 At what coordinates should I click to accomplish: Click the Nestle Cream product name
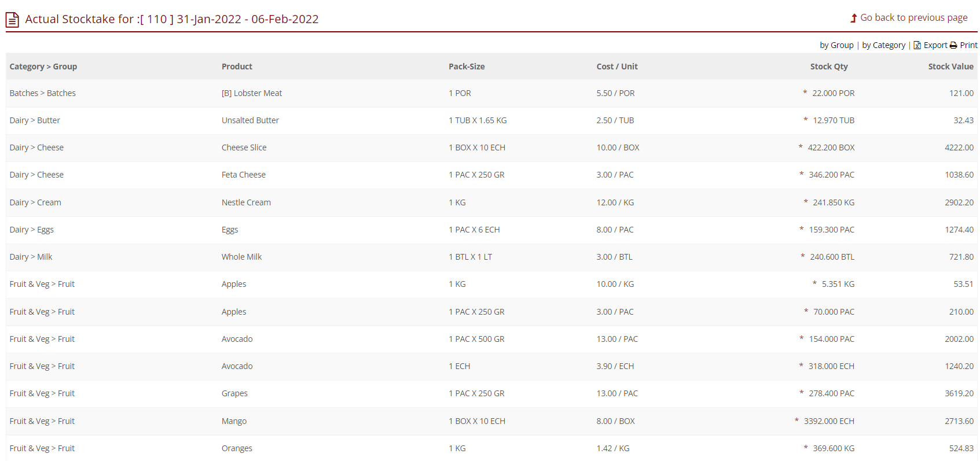point(246,202)
